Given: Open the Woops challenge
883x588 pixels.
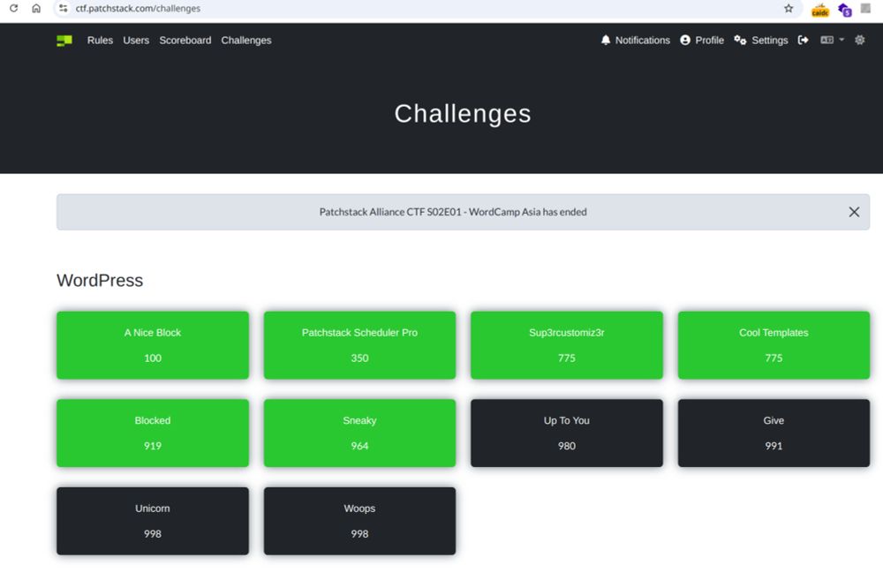Looking at the screenshot, I should [360, 521].
